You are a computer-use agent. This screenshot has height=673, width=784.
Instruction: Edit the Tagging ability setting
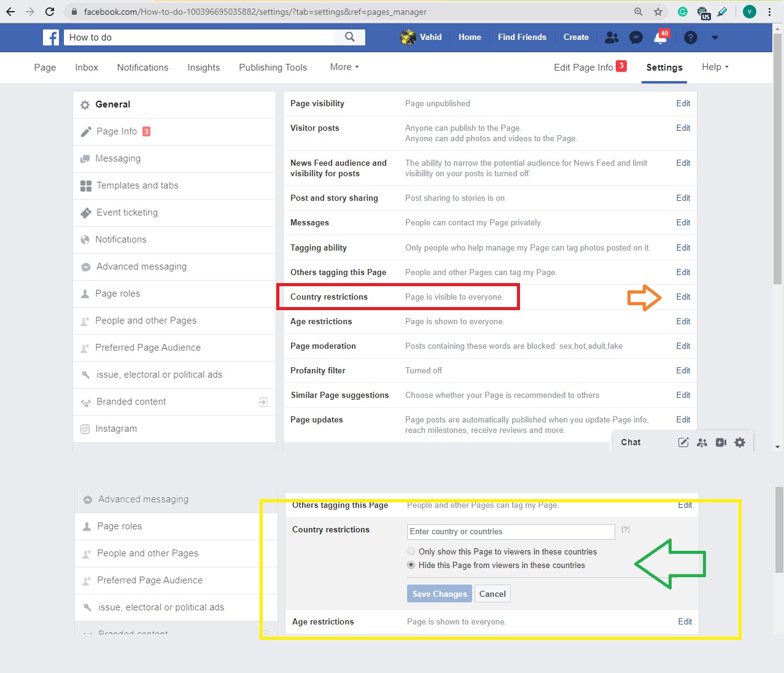(683, 247)
